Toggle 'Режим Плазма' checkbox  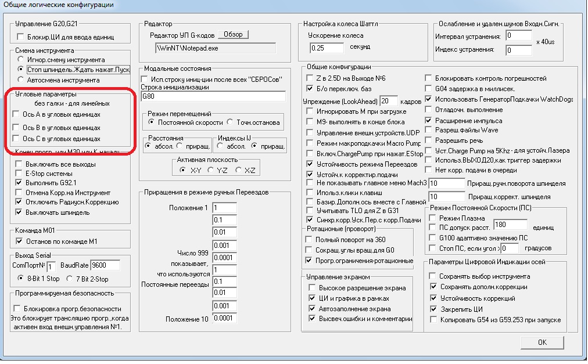click(432, 218)
